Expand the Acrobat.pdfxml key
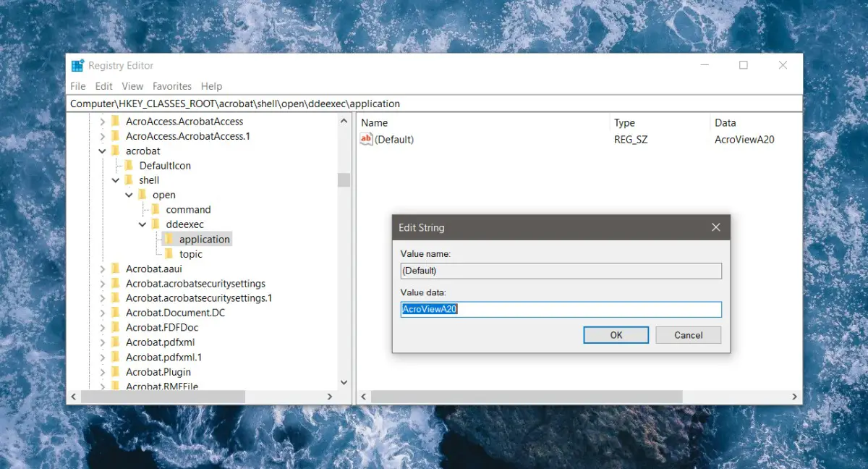 (x=102, y=342)
